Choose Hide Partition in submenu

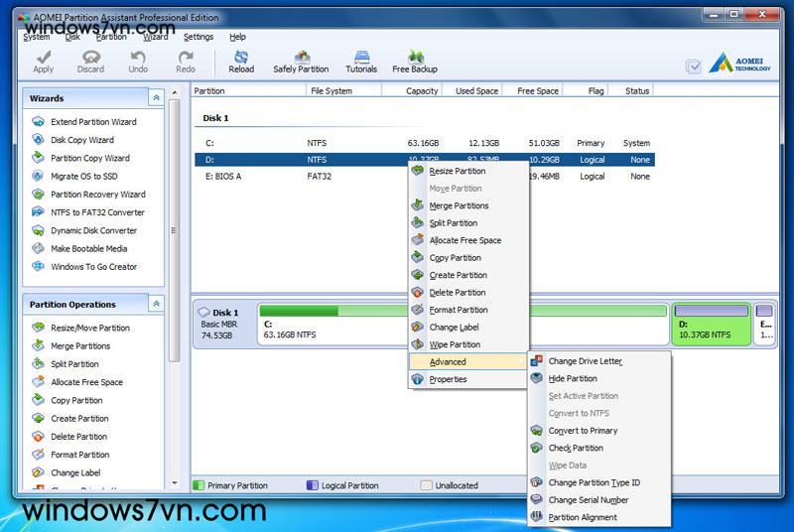599,378
